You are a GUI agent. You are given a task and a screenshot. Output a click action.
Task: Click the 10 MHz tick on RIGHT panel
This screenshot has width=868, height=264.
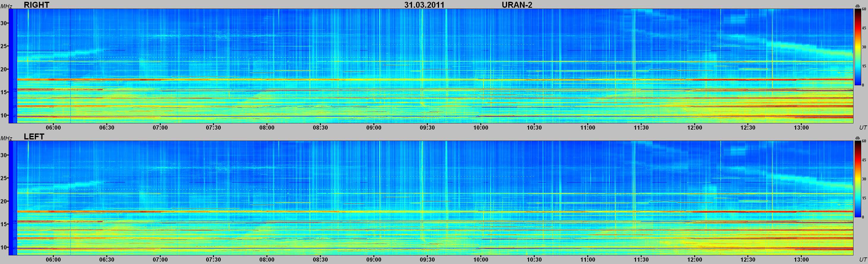4,115
